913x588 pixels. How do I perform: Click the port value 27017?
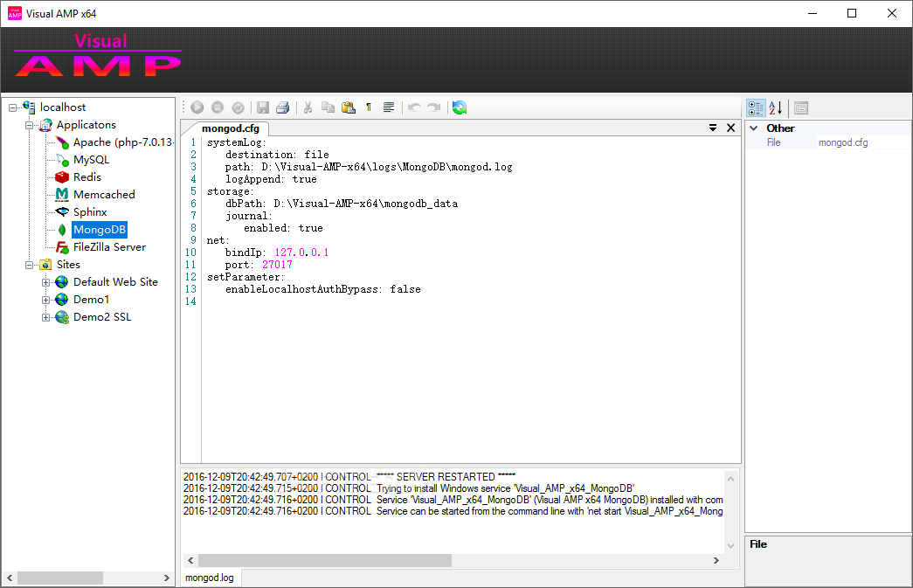coord(277,265)
